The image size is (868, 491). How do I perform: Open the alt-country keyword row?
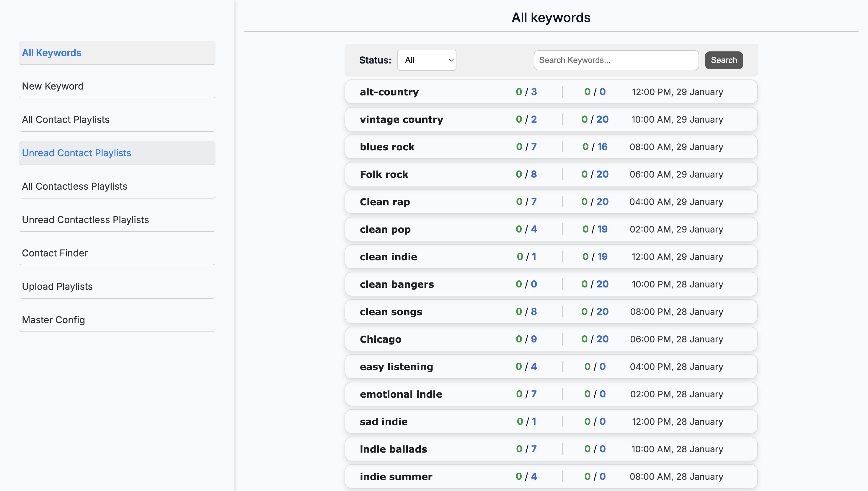click(x=551, y=92)
